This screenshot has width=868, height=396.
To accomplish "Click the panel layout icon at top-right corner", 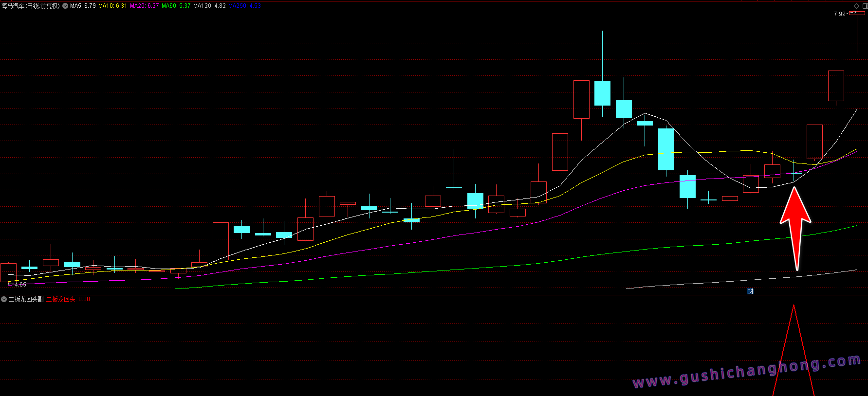I will point(865,6).
